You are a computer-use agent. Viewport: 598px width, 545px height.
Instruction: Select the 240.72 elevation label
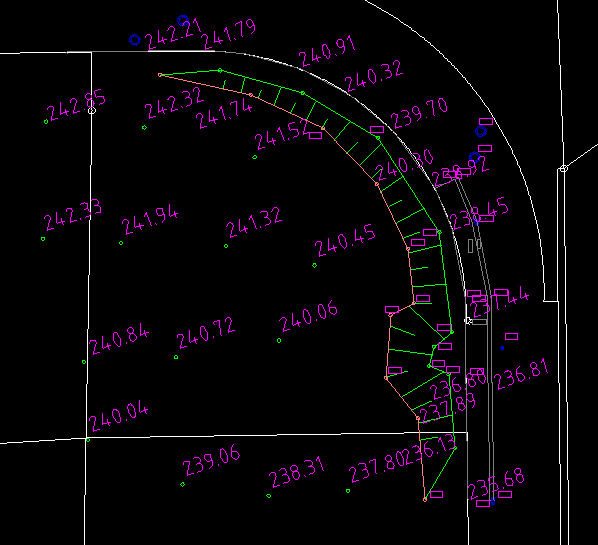pyautogui.click(x=206, y=333)
